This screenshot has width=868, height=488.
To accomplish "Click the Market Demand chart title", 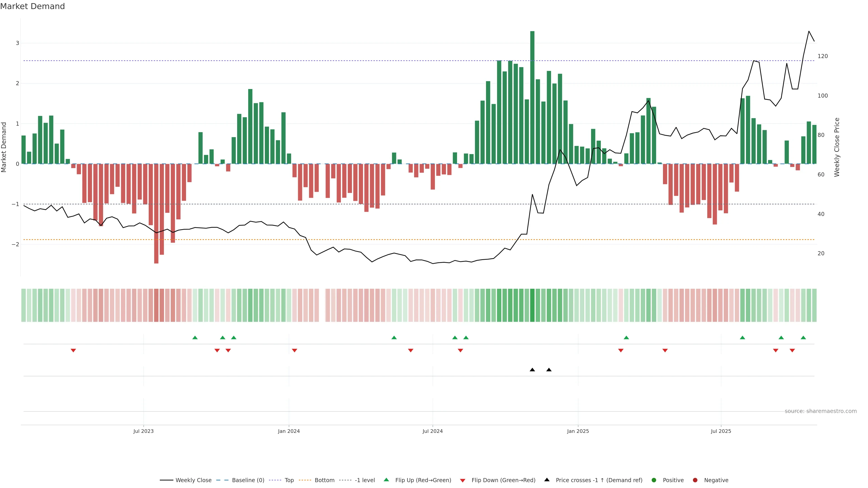I will click(32, 6).
